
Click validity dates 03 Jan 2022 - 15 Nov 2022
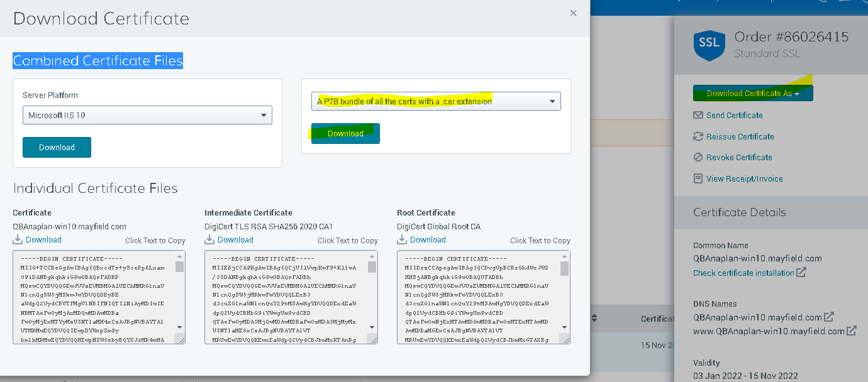pyautogui.click(x=745, y=376)
